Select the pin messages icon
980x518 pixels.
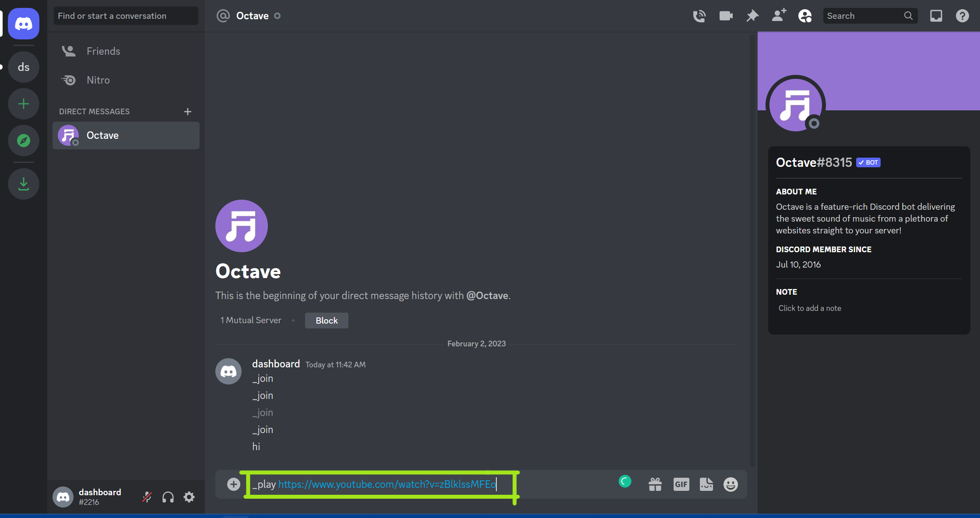click(x=751, y=16)
